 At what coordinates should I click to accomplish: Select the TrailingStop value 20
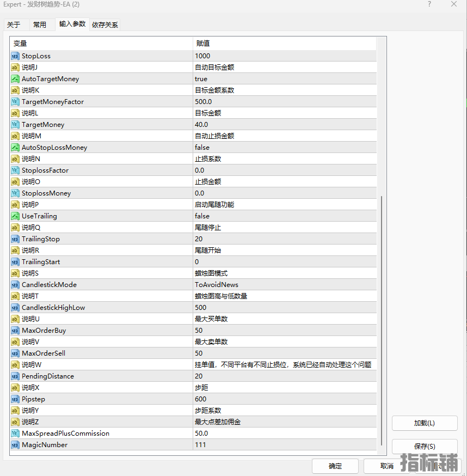(285, 239)
